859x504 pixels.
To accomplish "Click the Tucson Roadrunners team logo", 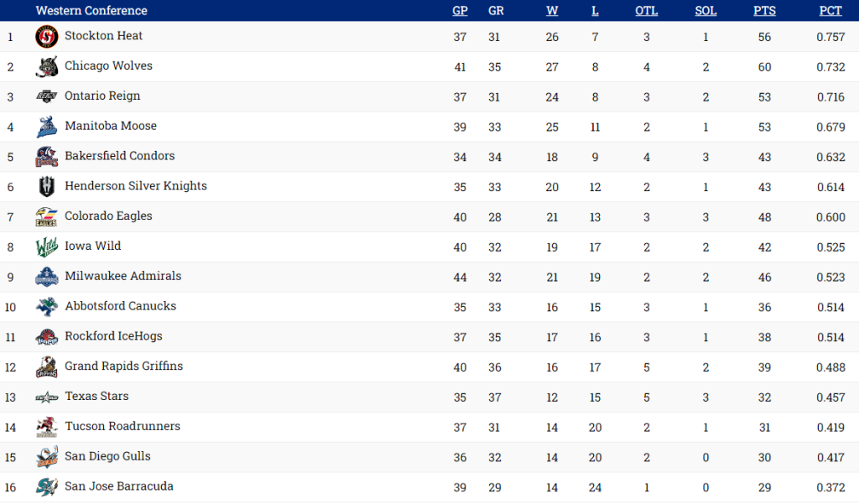I will (x=46, y=427).
